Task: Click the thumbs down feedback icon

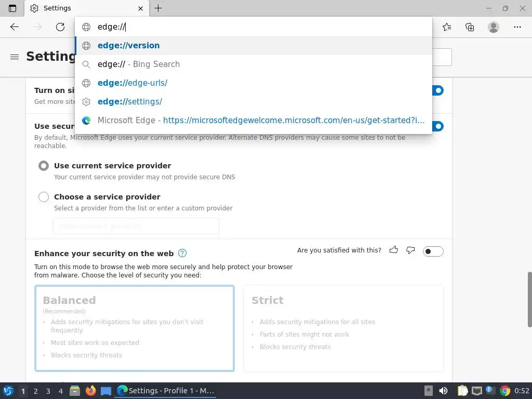Action: 410,250
